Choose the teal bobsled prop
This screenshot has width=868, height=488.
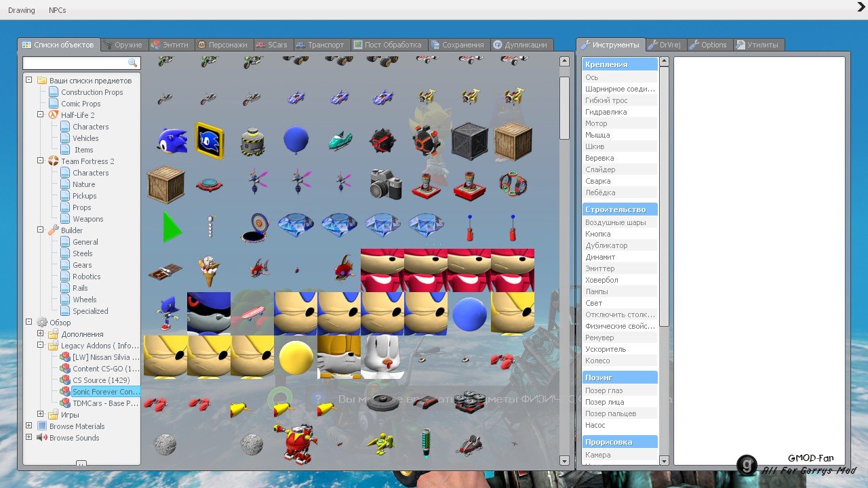tap(339, 140)
